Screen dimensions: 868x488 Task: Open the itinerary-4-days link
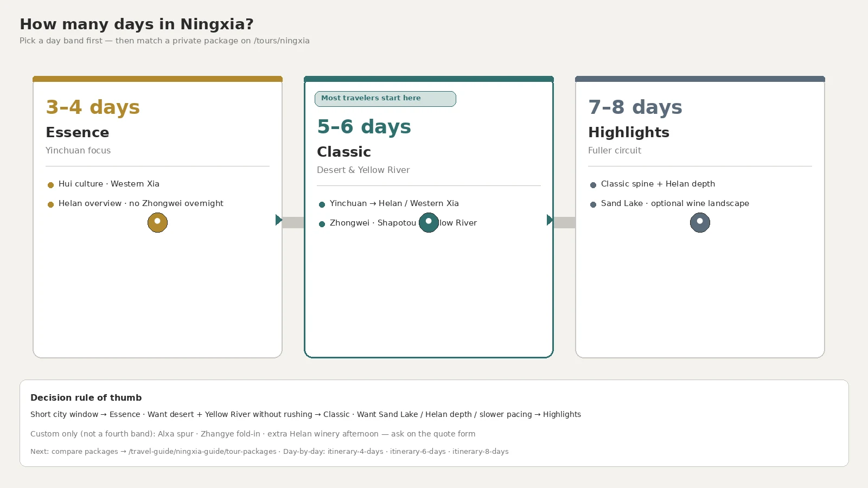tap(355, 451)
